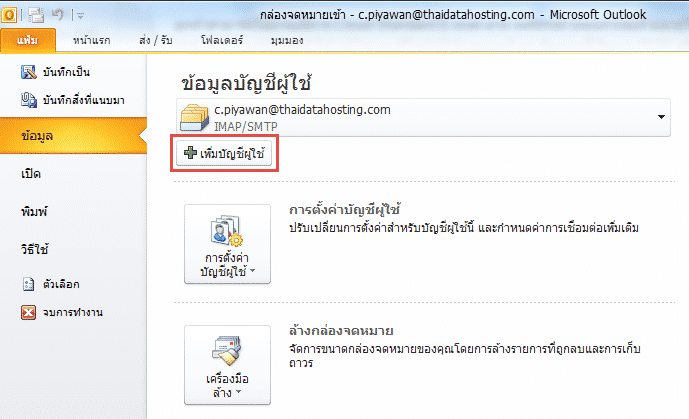The image size is (689, 419).
Task: Open the เปิด section
Action: (x=31, y=174)
